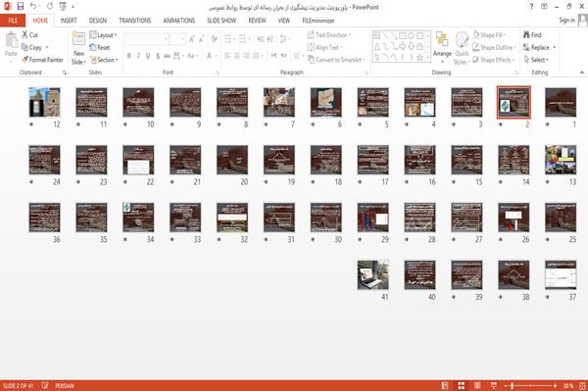Expand the Layout dropdown

103,35
